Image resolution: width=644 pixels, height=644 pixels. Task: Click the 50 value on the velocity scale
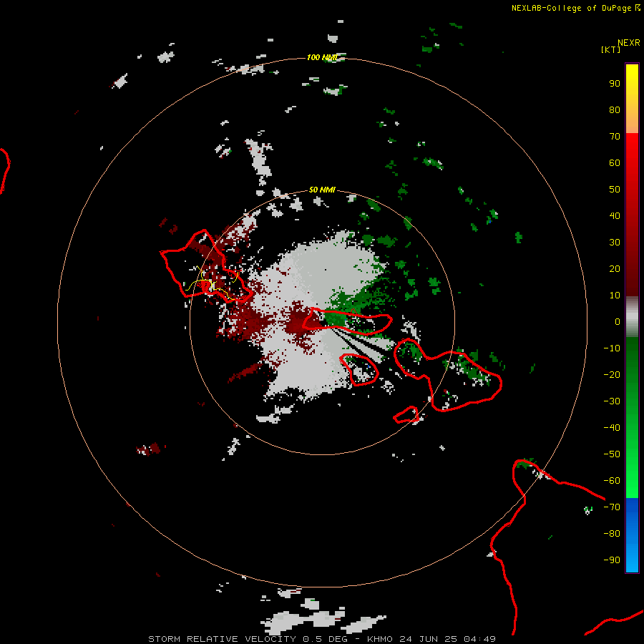(615, 190)
